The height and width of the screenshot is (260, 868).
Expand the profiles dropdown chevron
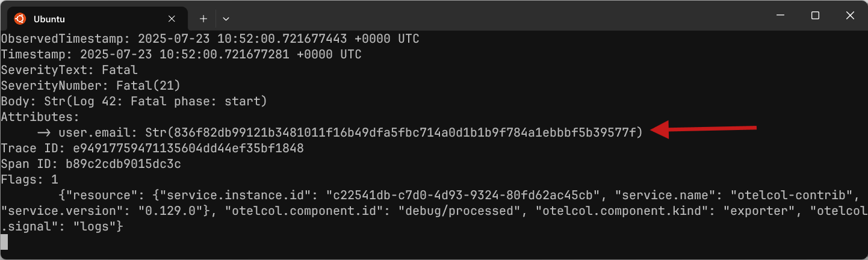(226, 19)
